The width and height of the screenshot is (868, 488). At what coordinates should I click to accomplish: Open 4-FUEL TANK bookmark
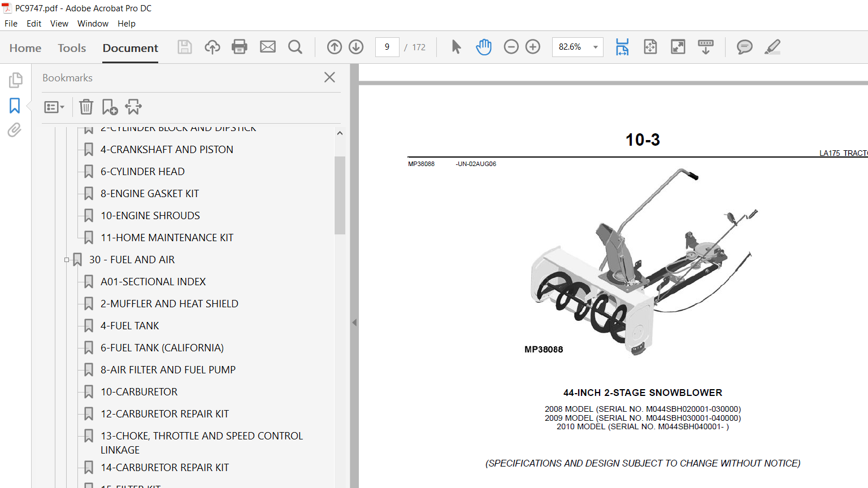[x=130, y=326]
